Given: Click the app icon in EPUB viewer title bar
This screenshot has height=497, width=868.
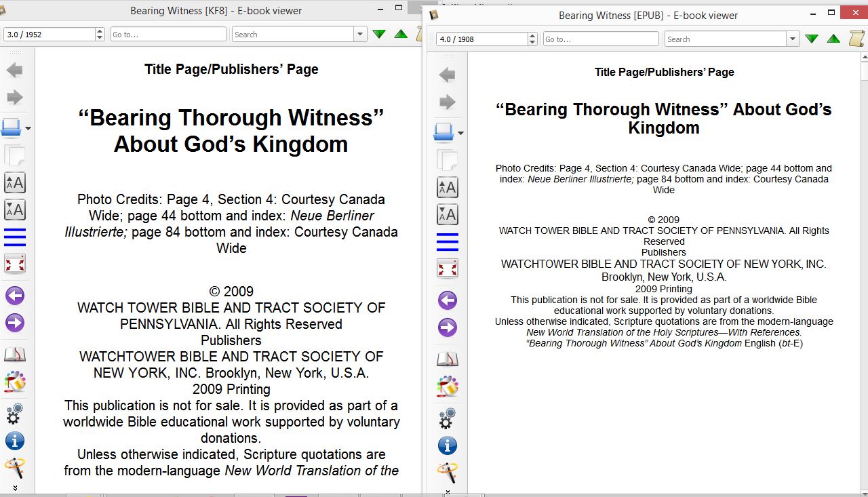Looking at the screenshot, I should 435,15.
